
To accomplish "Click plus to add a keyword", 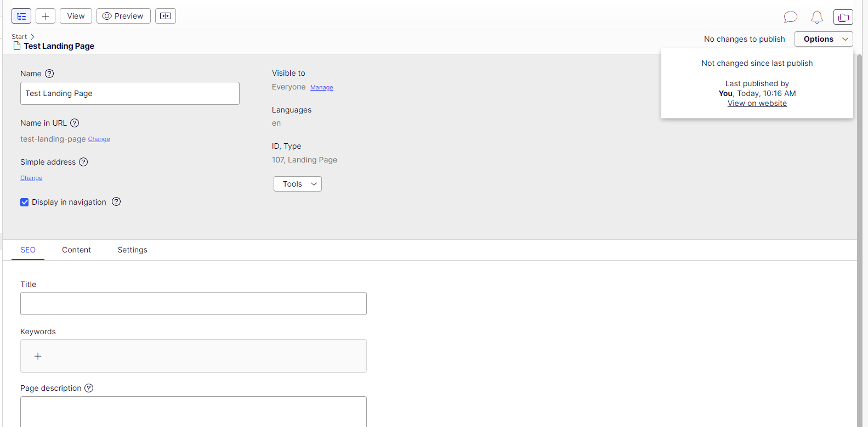I will (38, 356).
